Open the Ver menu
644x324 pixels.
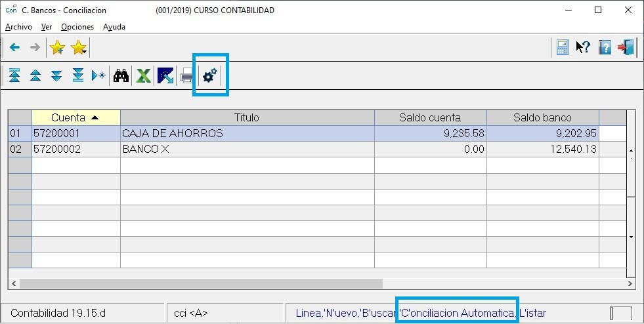pos(47,27)
